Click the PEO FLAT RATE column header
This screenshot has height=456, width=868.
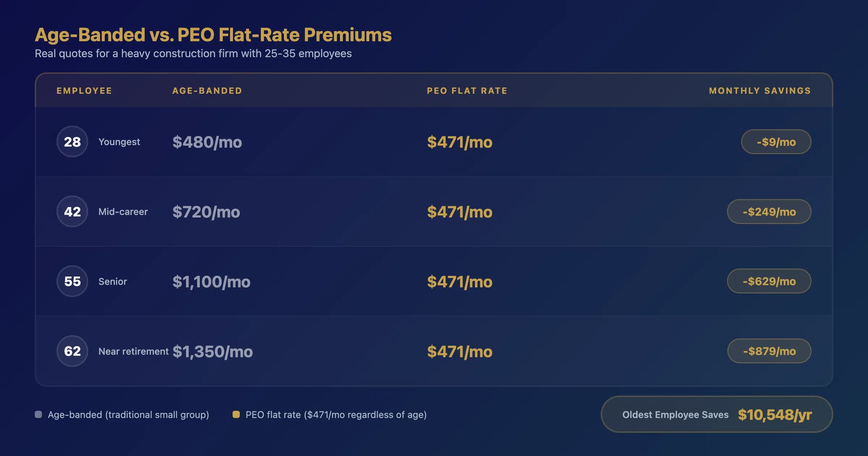click(467, 91)
